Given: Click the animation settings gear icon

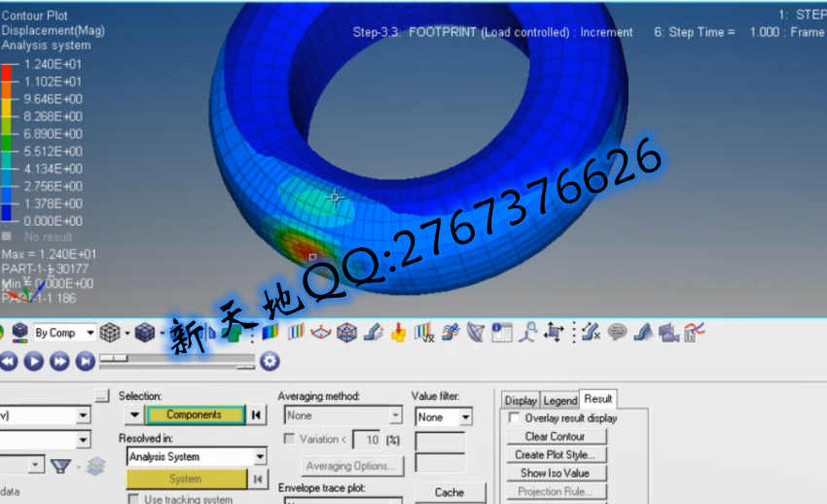Looking at the screenshot, I should click(x=270, y=361).
